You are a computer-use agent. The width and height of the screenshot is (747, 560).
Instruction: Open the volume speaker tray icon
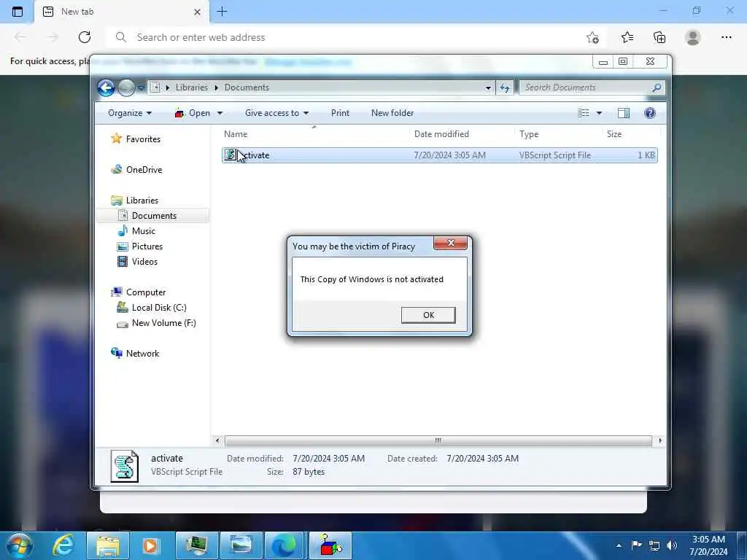672,545
